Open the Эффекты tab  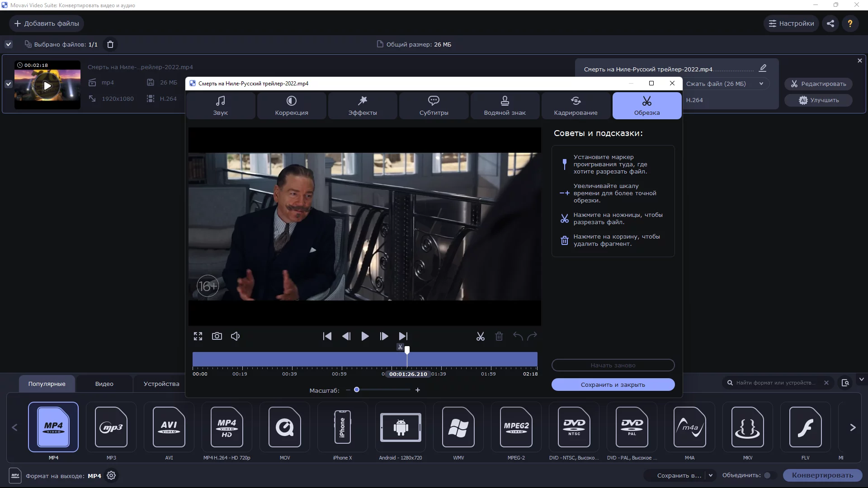pos(363,106)
